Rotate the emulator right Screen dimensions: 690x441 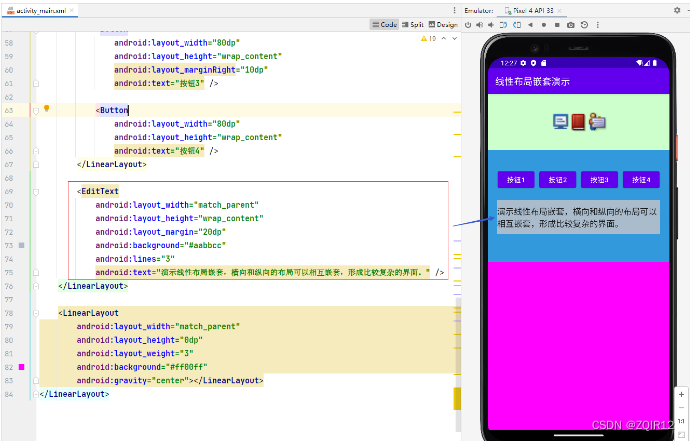(x=517, y=25)
